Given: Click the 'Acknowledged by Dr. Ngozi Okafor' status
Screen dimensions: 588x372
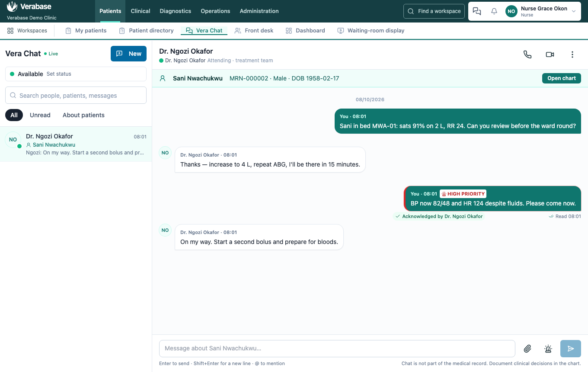Looking at the screenshot, I should tap(439, 216).
